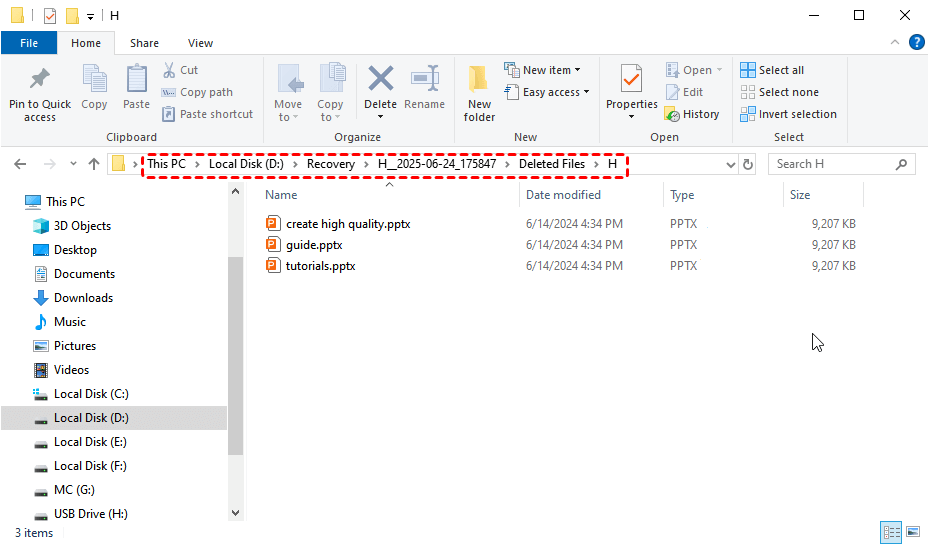Sort by Type column header
The height and width of the screenshot is (545, 929).
(x=682, y=195)
